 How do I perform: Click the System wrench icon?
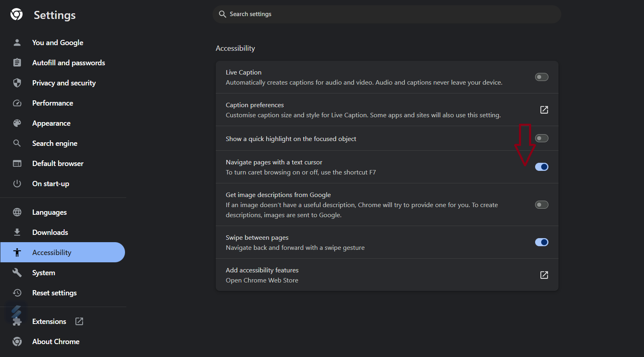[x=17, y=272]
